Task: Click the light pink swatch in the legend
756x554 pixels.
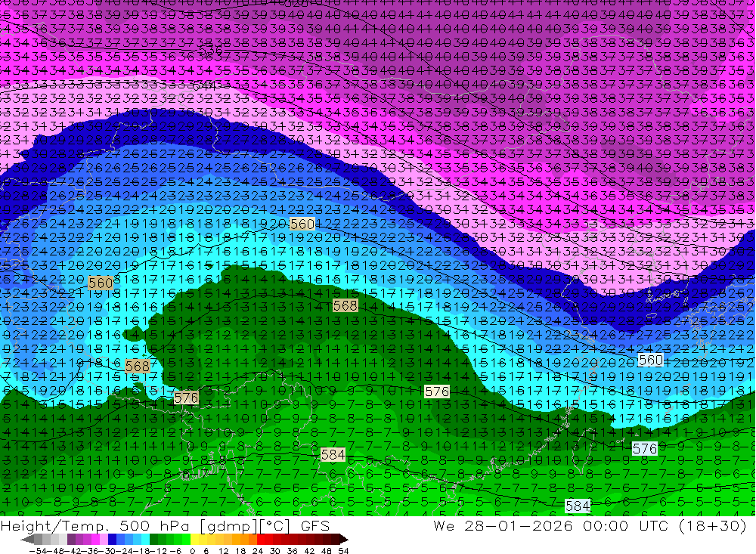Action: pyautogui.click(x=104, y=539)
